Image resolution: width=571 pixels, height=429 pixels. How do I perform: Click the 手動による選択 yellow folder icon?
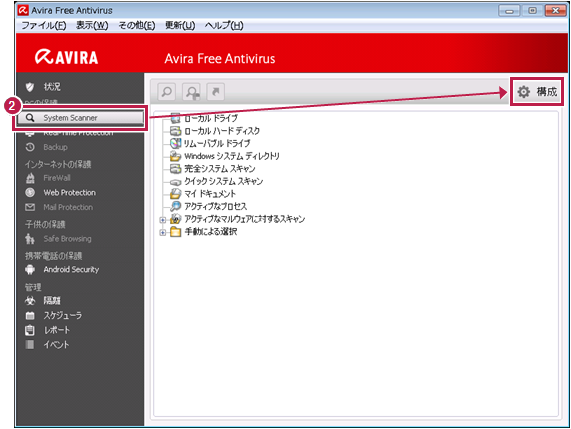(x=176, y=232)
